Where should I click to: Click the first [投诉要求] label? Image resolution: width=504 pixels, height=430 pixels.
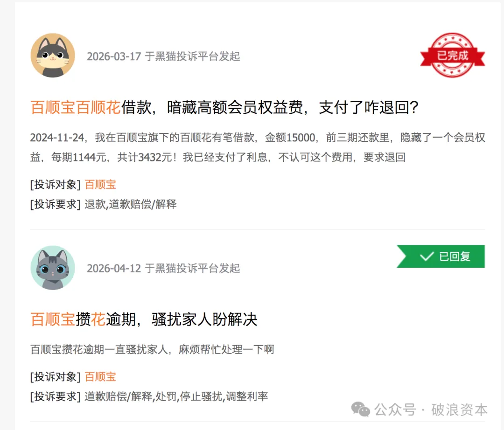55,204
